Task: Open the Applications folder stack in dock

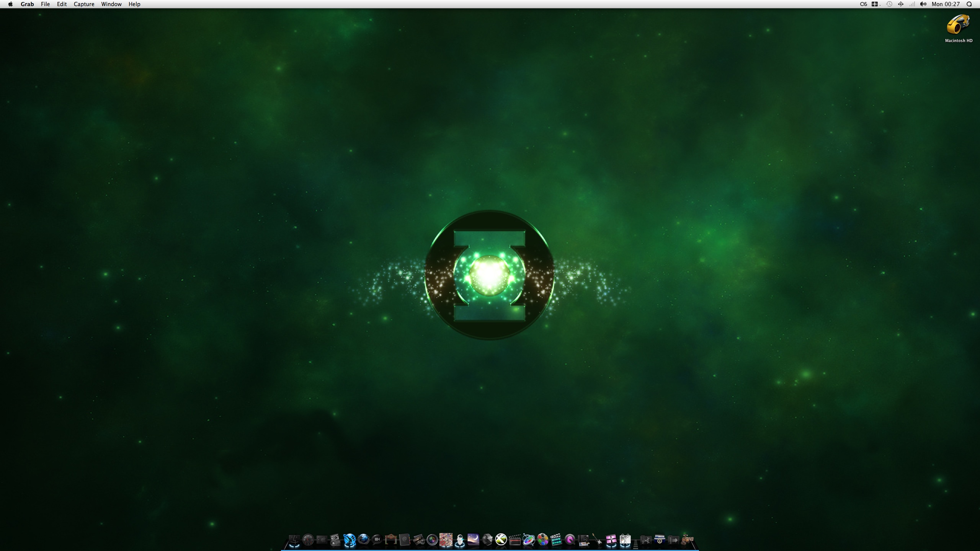Action: pyautogui.click(x=646, y=540)
